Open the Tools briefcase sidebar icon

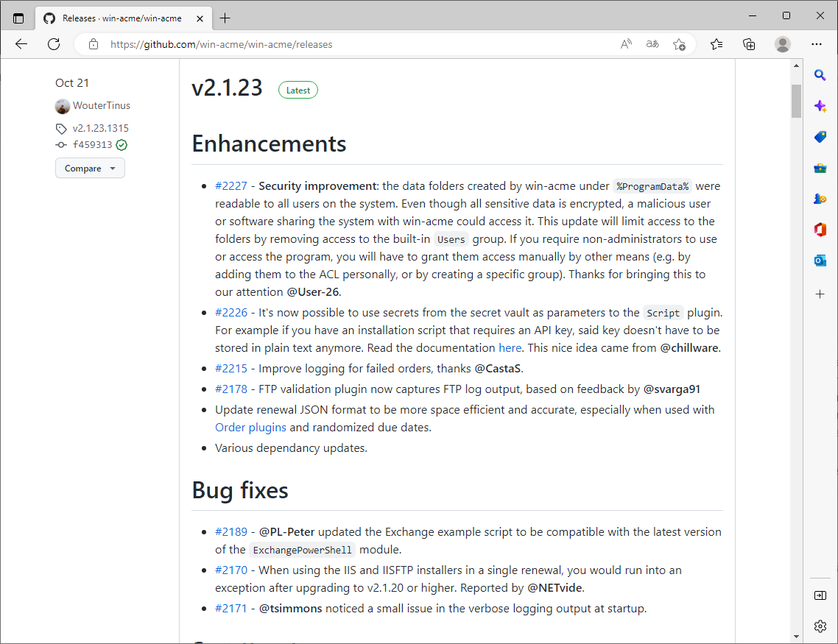click(820, 169)
